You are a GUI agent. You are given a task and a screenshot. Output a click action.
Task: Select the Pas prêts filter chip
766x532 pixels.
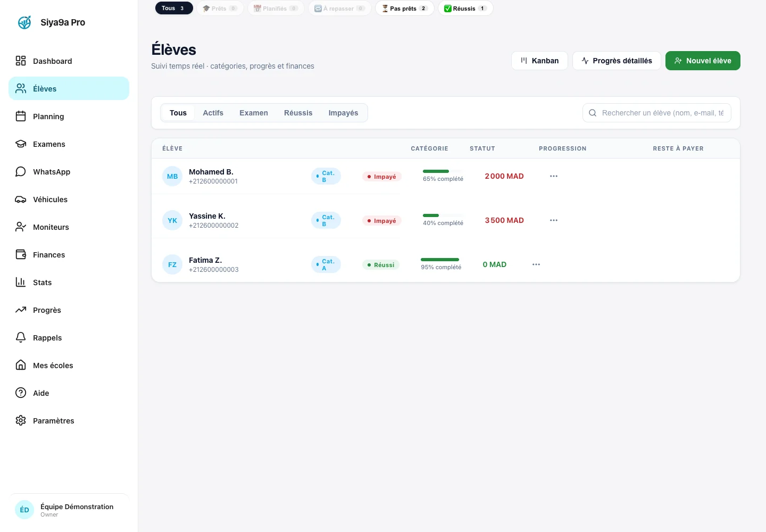point(405,9)
